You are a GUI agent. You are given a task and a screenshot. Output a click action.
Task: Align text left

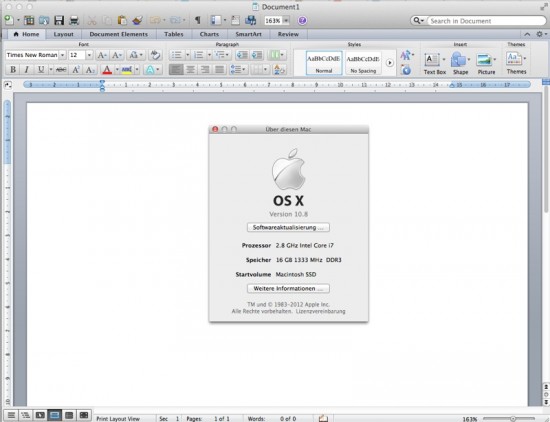pos(176,69)
